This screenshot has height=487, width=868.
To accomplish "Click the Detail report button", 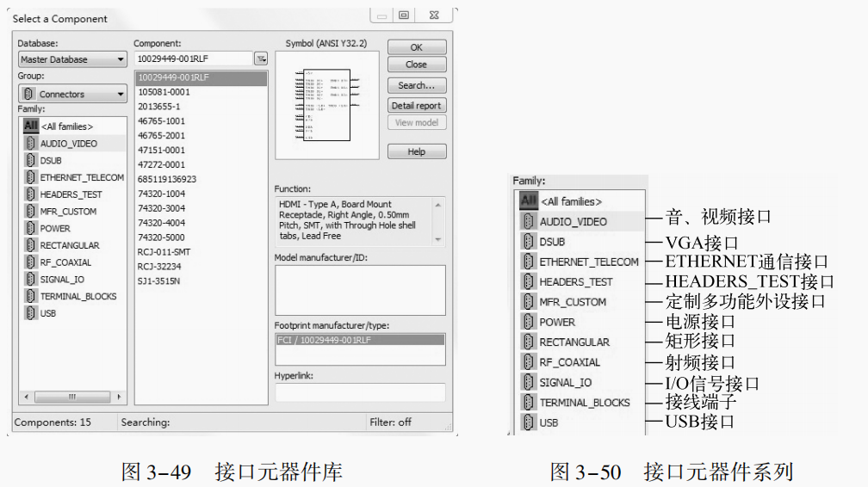I will tap(416, 105).
